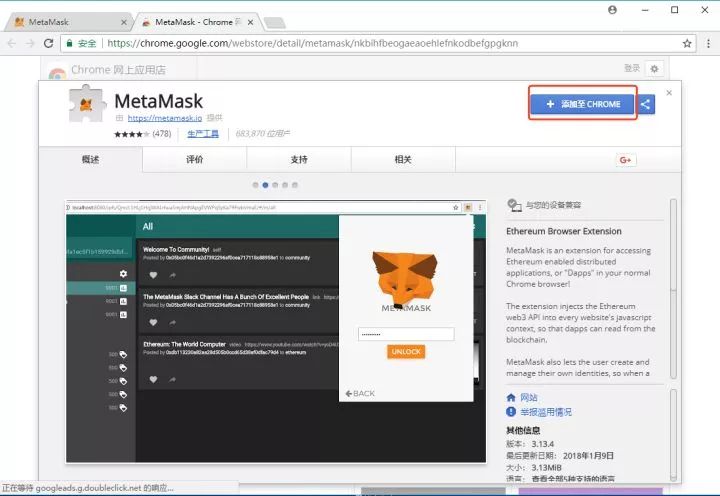The image size is (720, 496).
Task: Open the https://metamask.io link
Action: (160, 117)
